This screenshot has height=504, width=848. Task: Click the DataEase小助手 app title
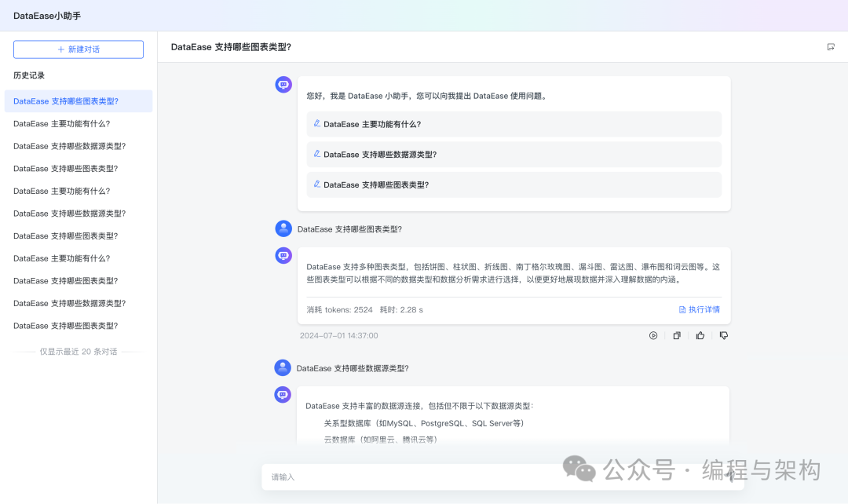tap(47, 16)
